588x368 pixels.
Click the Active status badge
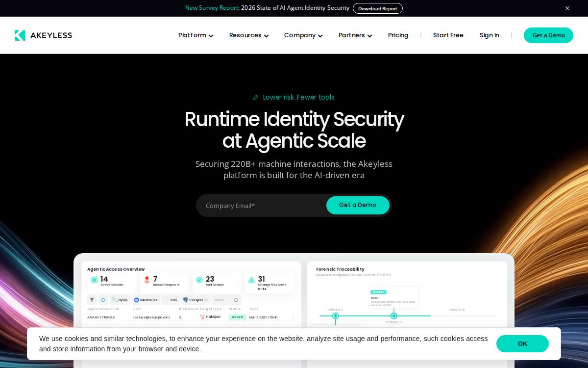(x=237, y=317)
